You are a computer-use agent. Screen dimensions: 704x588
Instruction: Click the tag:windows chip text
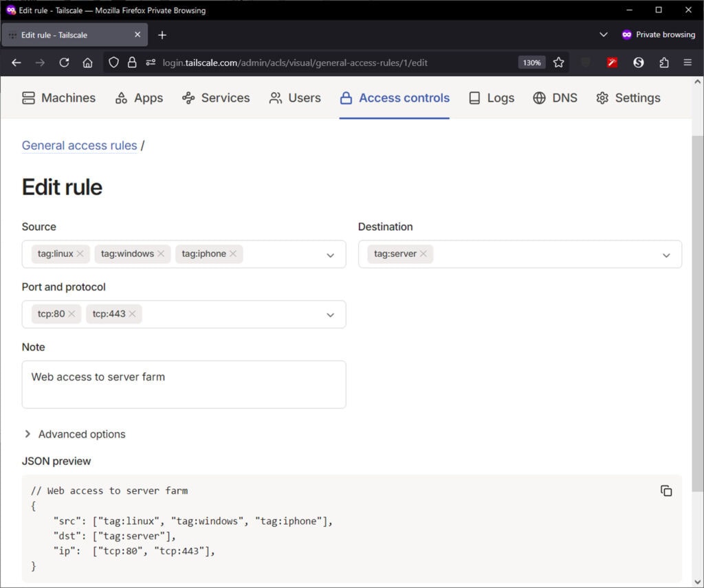coord(127,253)
